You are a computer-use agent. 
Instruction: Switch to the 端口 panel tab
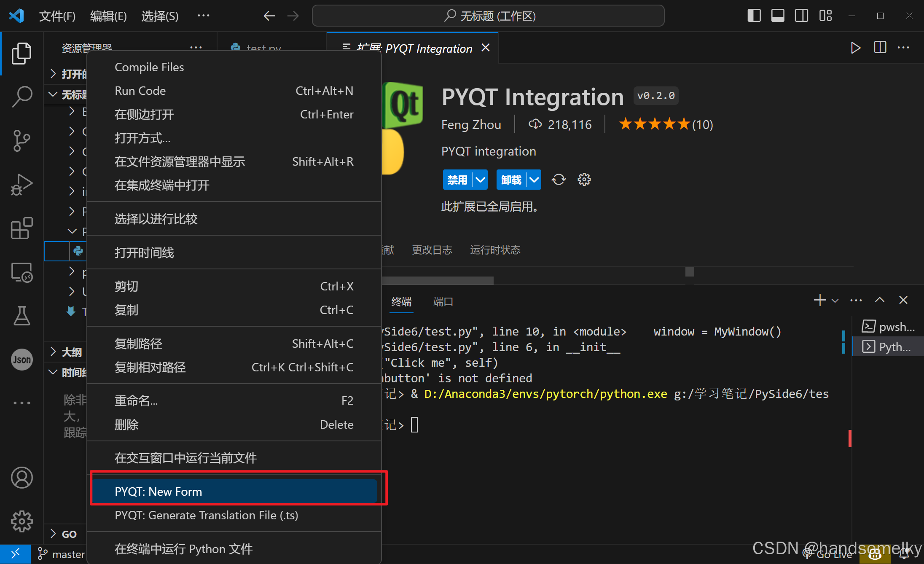[x=443, y=302]
